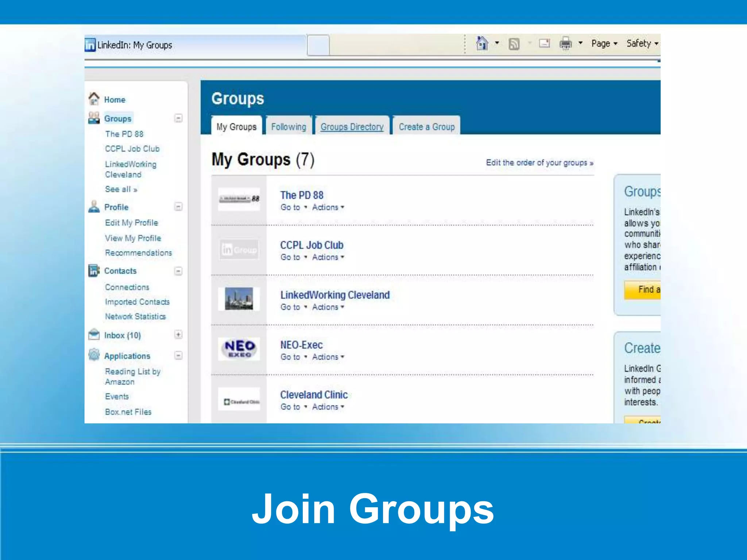Screen dimensions: 747x560
Task: Open LinkedWorking Cleveland group title
Action: [x=335, y=295]
